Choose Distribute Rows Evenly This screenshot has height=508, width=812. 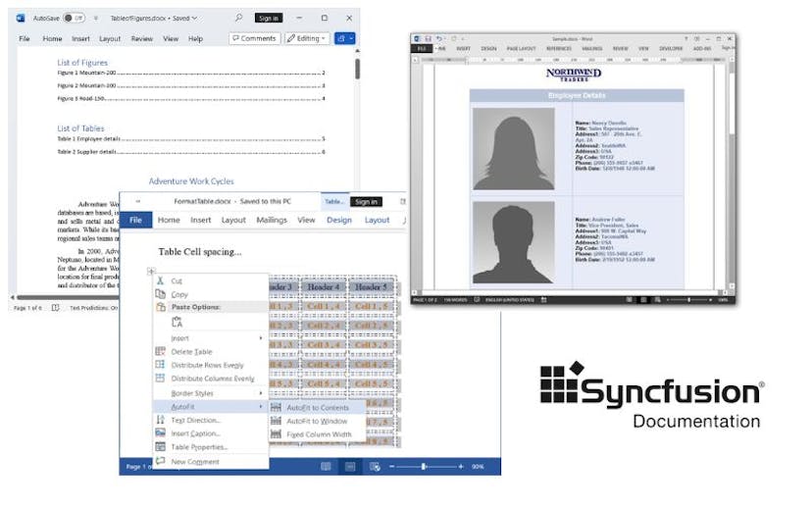pos(207,365)
